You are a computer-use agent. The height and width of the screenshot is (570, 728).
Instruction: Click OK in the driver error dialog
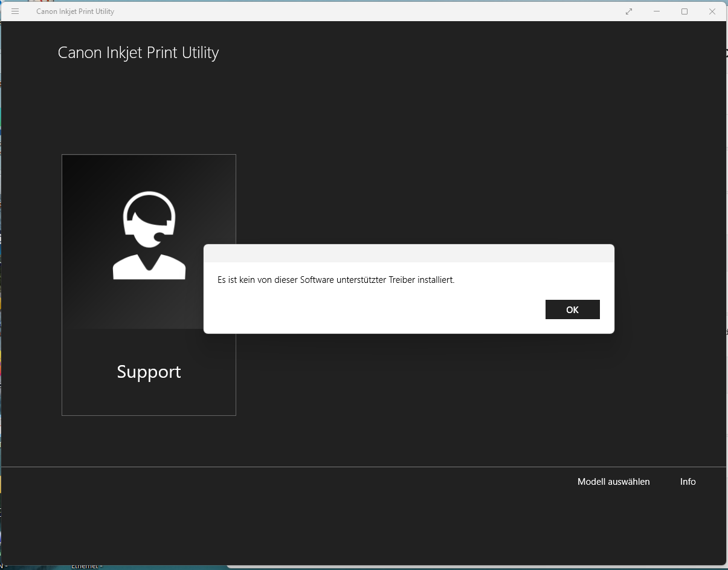[572, 309]
